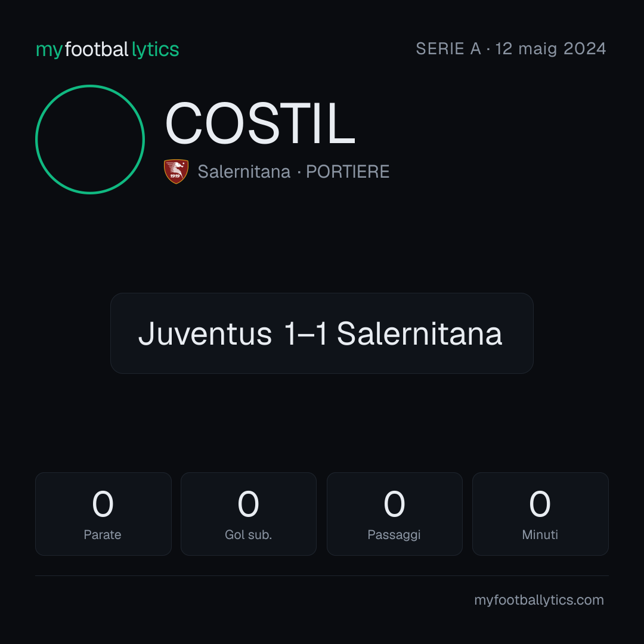Select the SERIE A competition label

click(x=448, y=48)
